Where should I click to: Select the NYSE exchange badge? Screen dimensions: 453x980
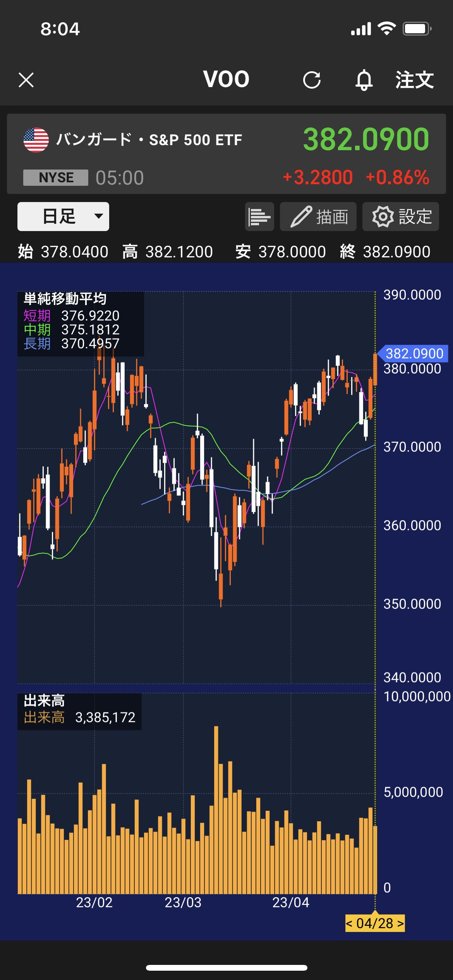tap(56, 178)
